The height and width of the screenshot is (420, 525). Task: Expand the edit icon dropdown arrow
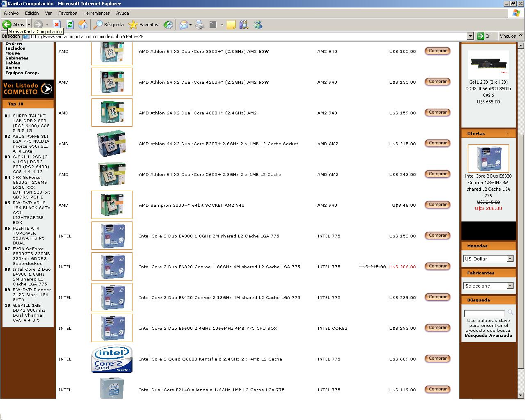[x=222, y=25]
